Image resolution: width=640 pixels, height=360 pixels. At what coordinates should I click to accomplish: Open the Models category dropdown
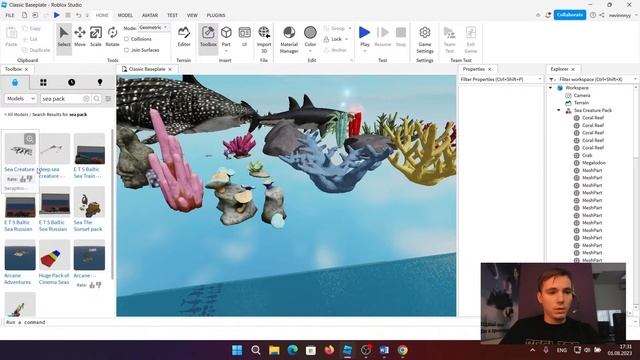21,98
